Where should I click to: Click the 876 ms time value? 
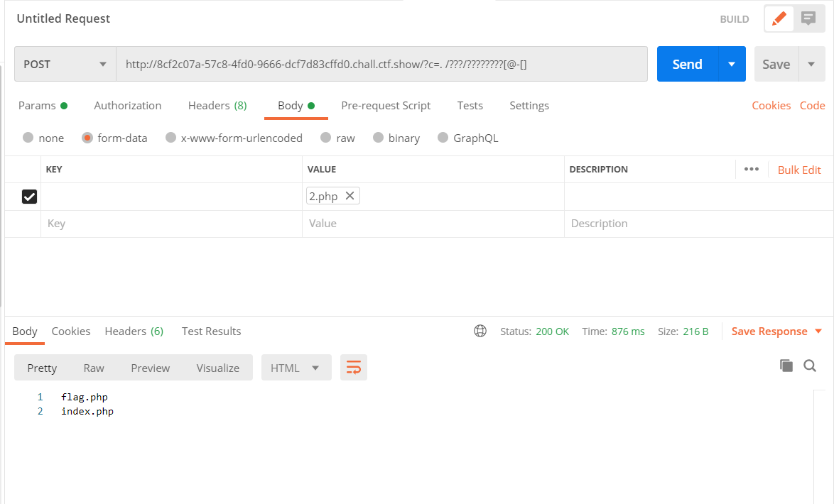click(x=627, y=332)
